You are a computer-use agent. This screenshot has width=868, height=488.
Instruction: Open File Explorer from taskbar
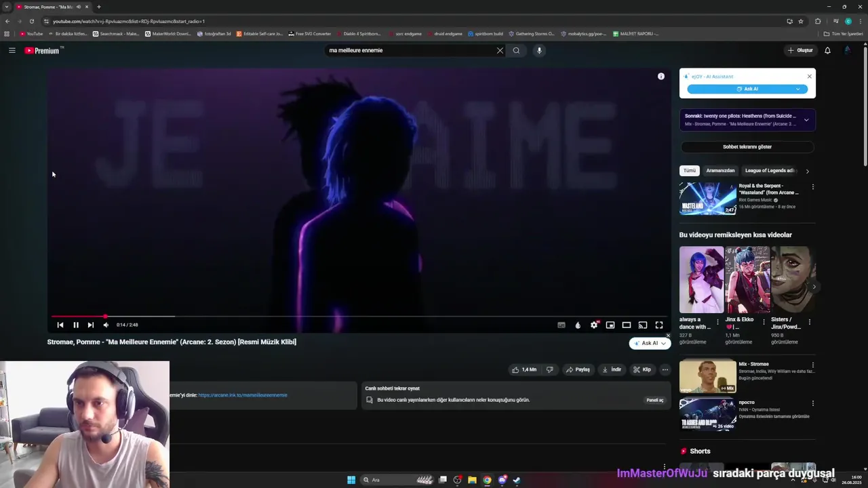click(472, 480)
